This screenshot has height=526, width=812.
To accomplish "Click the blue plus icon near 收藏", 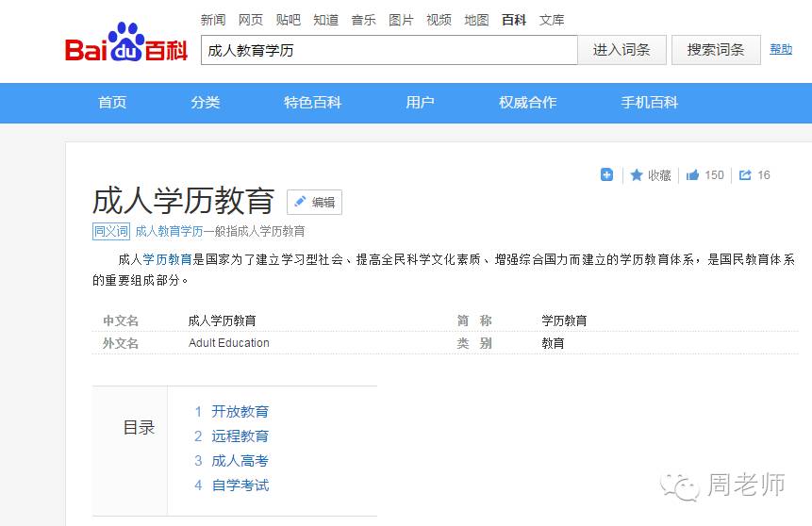I will point(606,174).
